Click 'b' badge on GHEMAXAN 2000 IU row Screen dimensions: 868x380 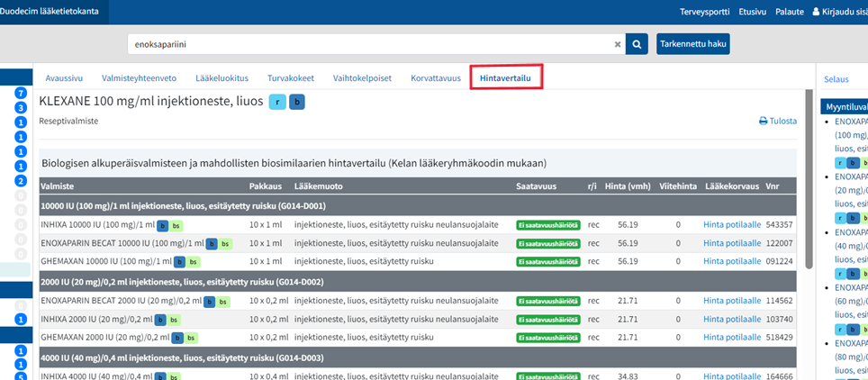tap(177, 338)
